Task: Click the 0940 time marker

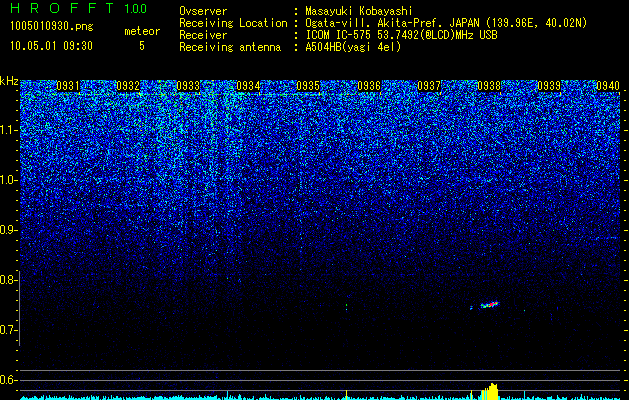Action: pos(608,86)
